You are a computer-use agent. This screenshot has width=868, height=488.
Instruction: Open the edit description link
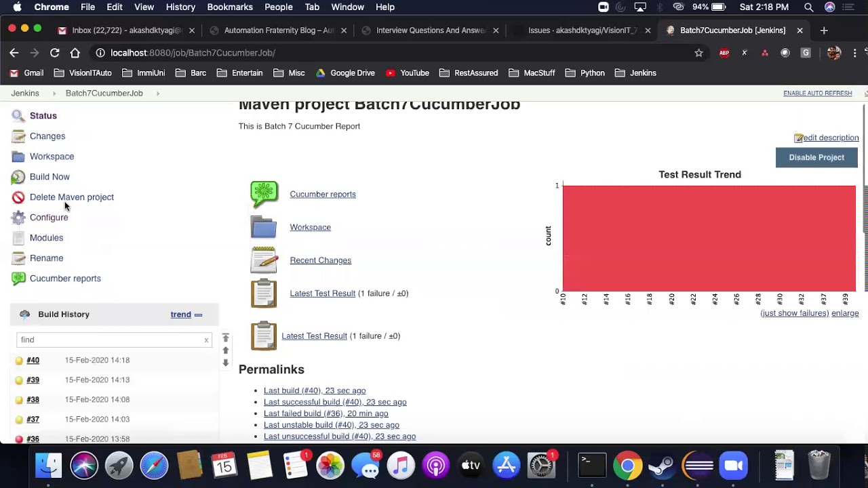(x=831, y=138)
